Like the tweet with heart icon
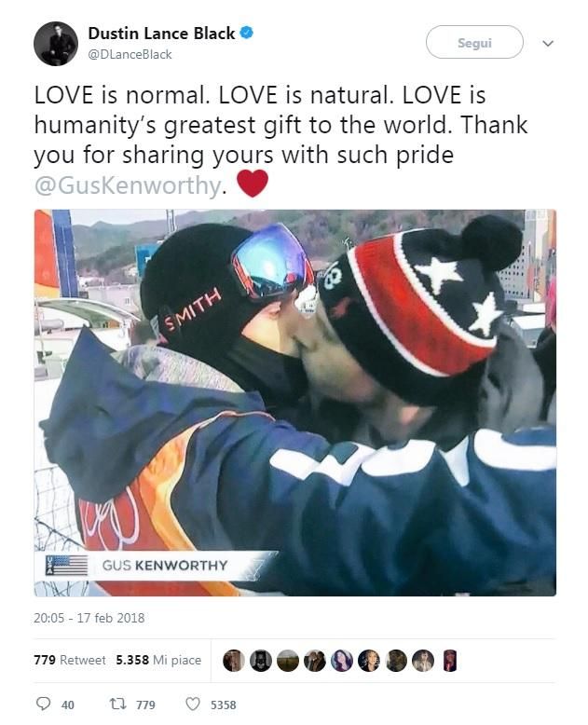The image size is (588, 725). [192, 704]
